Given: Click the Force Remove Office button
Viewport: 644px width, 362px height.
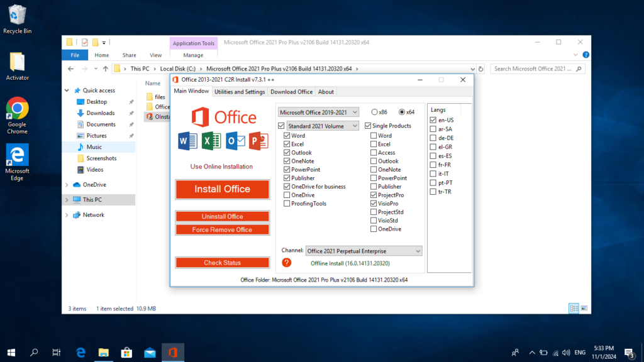Looking at the screenshot, I should 222,230.
